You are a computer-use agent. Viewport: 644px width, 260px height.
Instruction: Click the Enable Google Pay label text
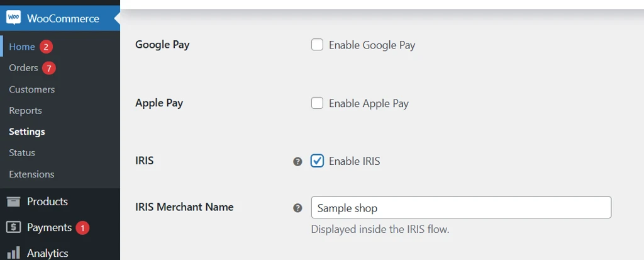(372, 45)
